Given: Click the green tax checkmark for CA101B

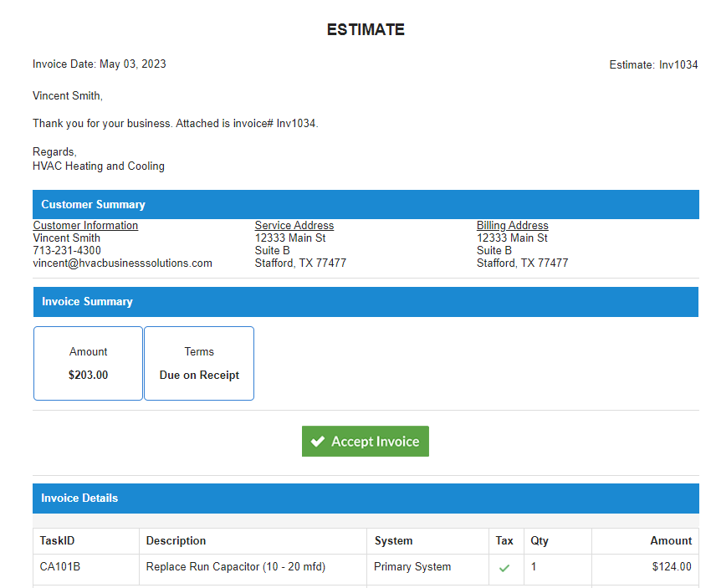Looking at the screenshot, I should click(x=504, y=567).
